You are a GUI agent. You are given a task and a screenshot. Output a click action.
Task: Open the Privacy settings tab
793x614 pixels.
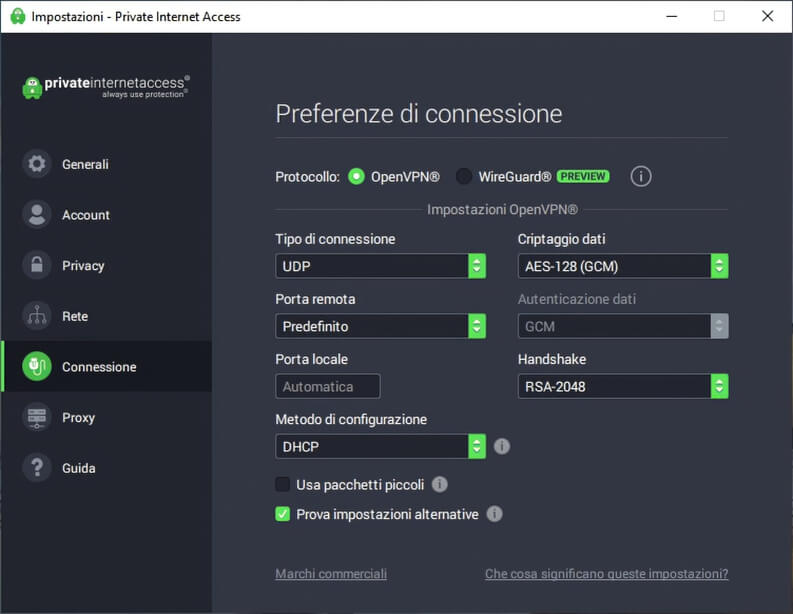[x=107, y=265]
